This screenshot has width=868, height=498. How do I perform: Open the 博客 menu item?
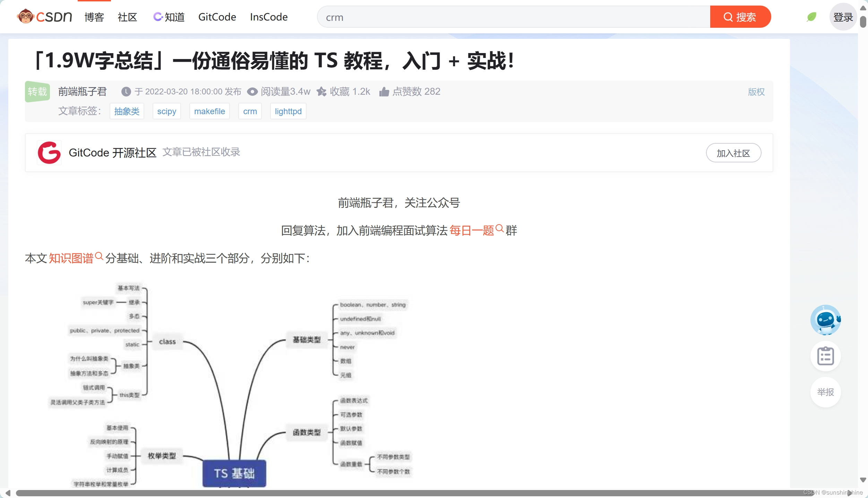click(x=94, y=17)
